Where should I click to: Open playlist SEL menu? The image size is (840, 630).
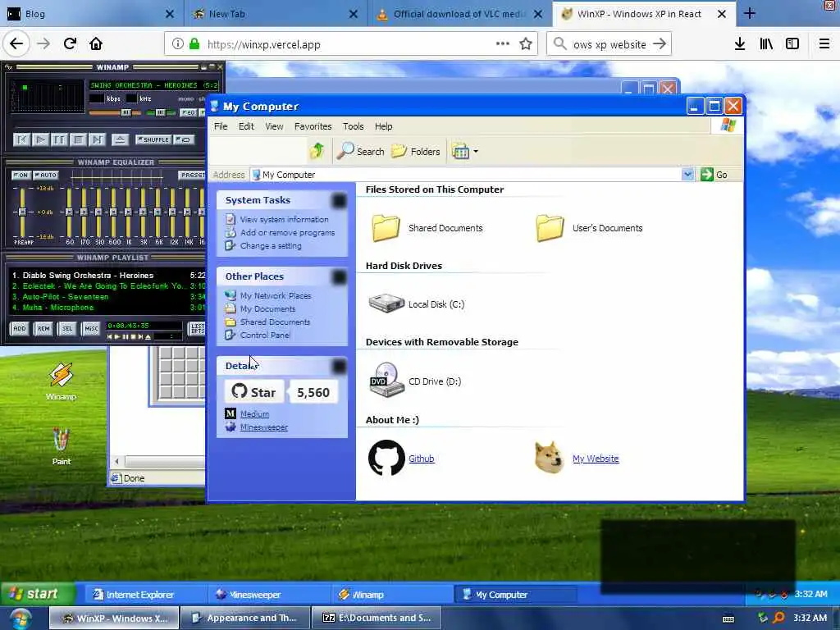(x=67, y=328)
